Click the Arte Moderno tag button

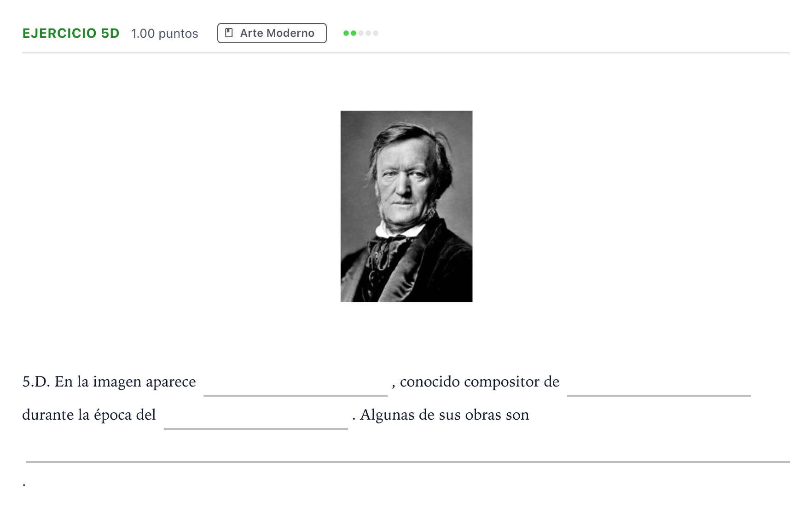point(272,33)
